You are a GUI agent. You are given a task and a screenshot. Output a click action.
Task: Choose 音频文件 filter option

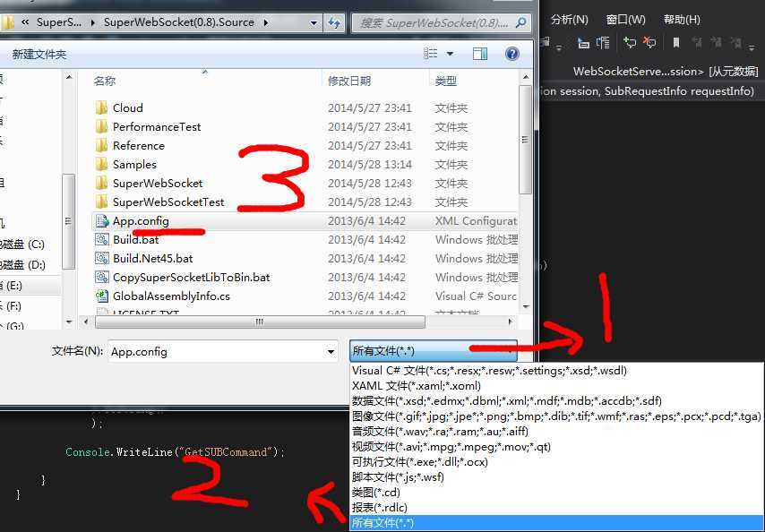(x=557, y=431)
